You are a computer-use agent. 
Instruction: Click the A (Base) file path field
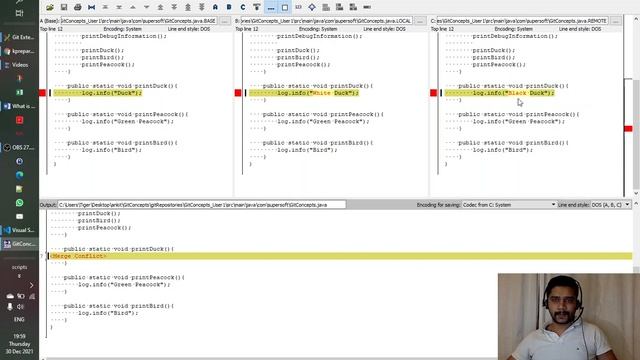[139, 21]
